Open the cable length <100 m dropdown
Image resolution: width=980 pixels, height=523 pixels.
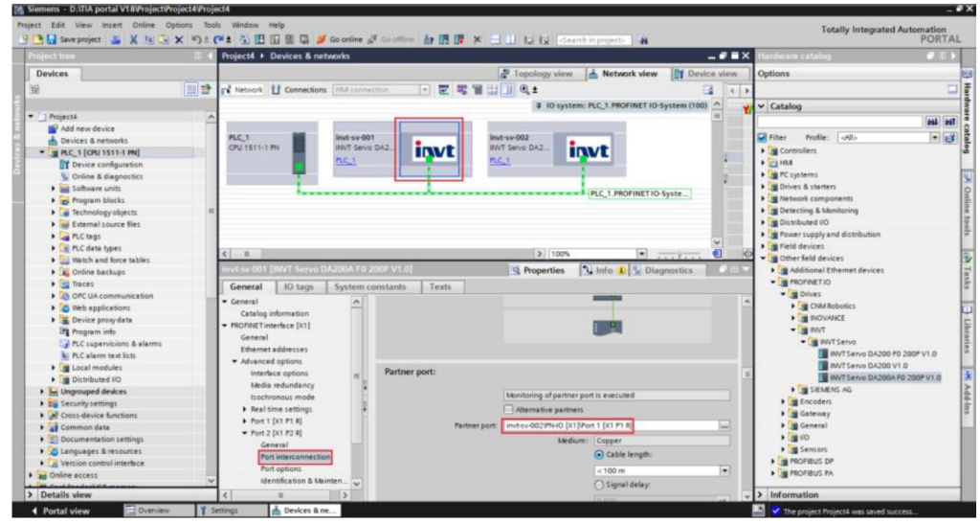click(x=725, y=470)
